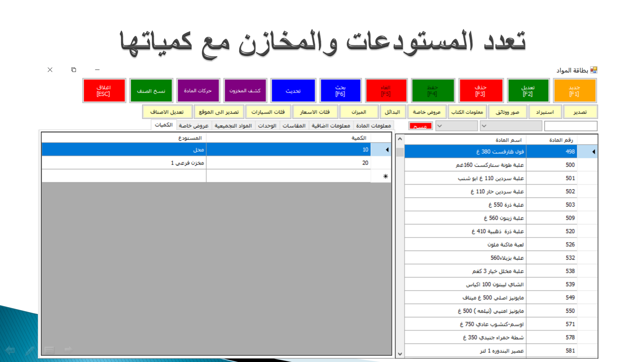Switch to the الوحدات tab
Image resolution: width=644 pixels, height=362 pixels.
pos(267,126)
